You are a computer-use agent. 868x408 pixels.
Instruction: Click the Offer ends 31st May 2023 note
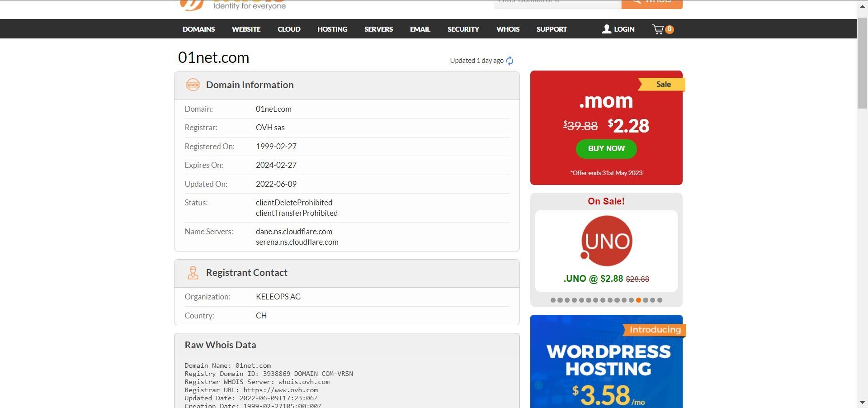point(606,173)
